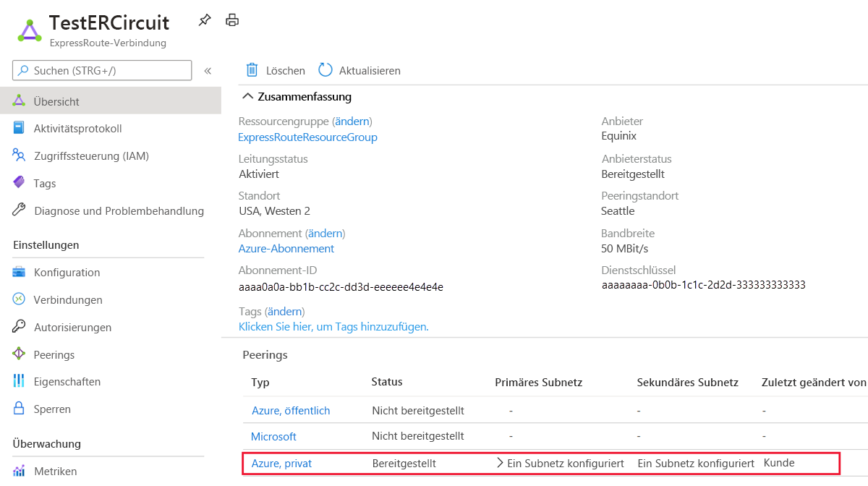Click the Löschen trash icon

tap(252, 70)
